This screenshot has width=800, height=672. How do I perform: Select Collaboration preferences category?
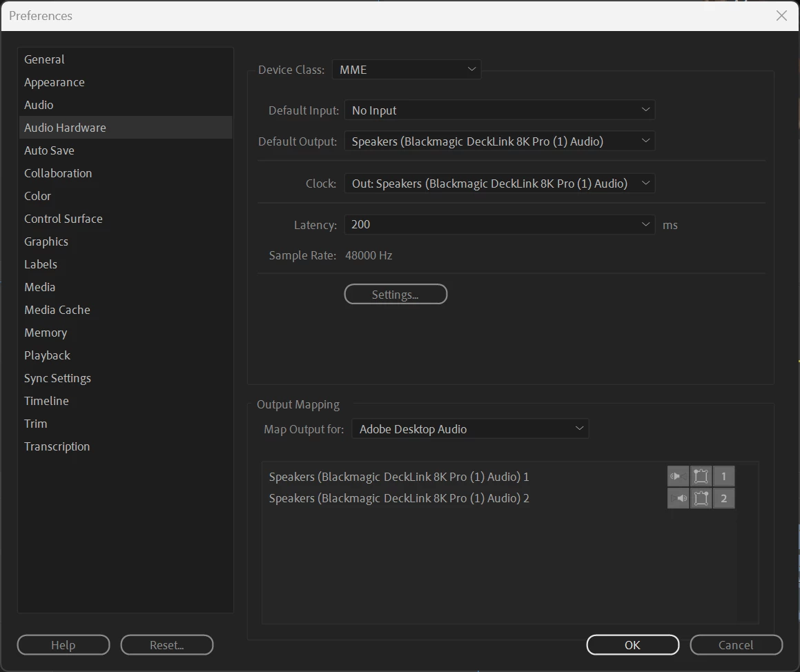click(x=126, y=173)
